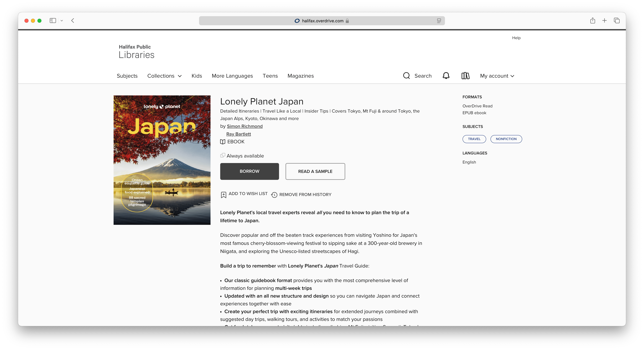Open a new tab with plus icon

pyautogui.click(x=605, y=21)
